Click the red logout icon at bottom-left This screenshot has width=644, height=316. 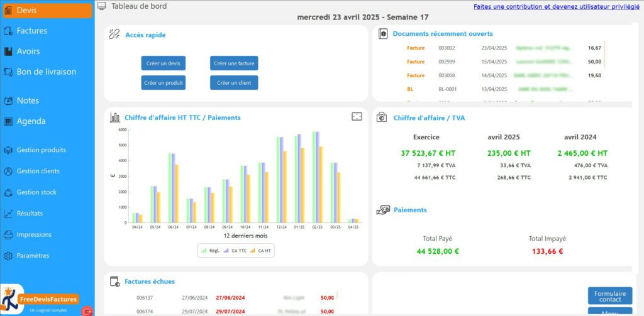[x=87, y=310]
